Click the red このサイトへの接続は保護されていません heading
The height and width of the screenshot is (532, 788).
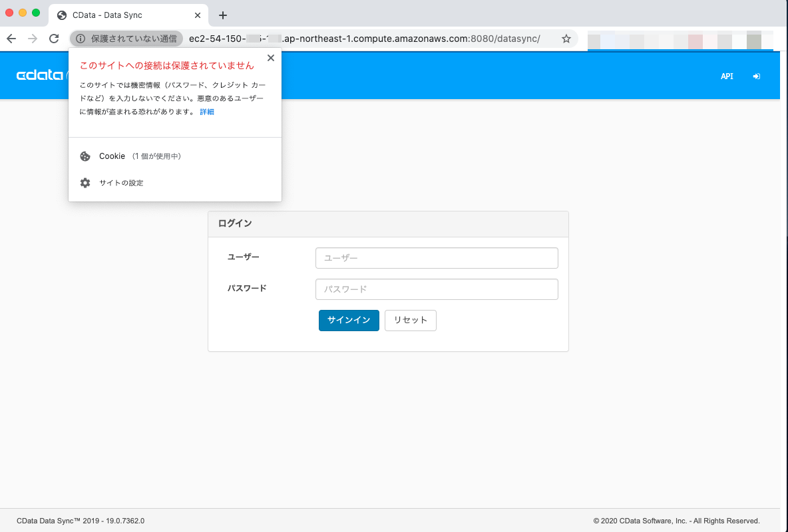(x=167, y=66)
